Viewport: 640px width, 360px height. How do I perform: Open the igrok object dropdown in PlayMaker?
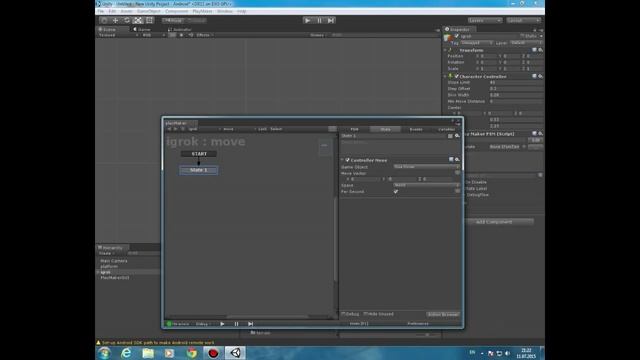[203, 129]
